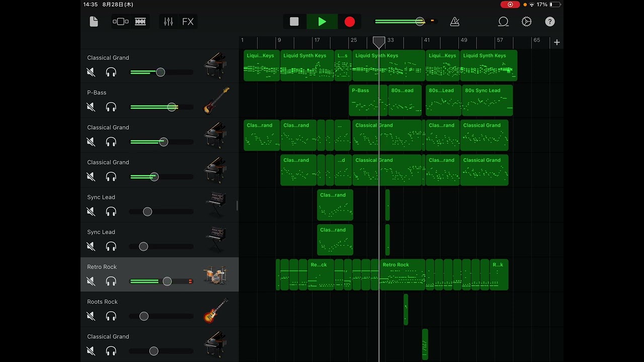
Task: Click the master volume slider knob
Action: click(420, 22)
